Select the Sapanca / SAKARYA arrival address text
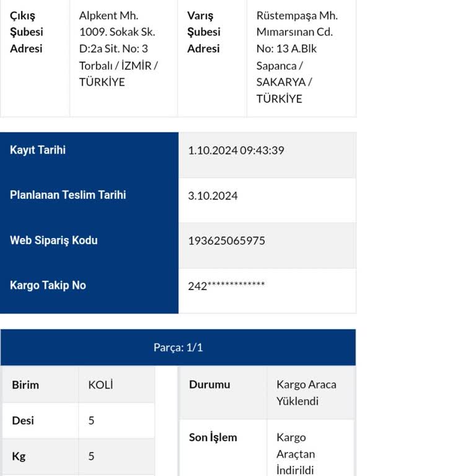The width and height of the screenshot is (476, 476). point(297,57)
